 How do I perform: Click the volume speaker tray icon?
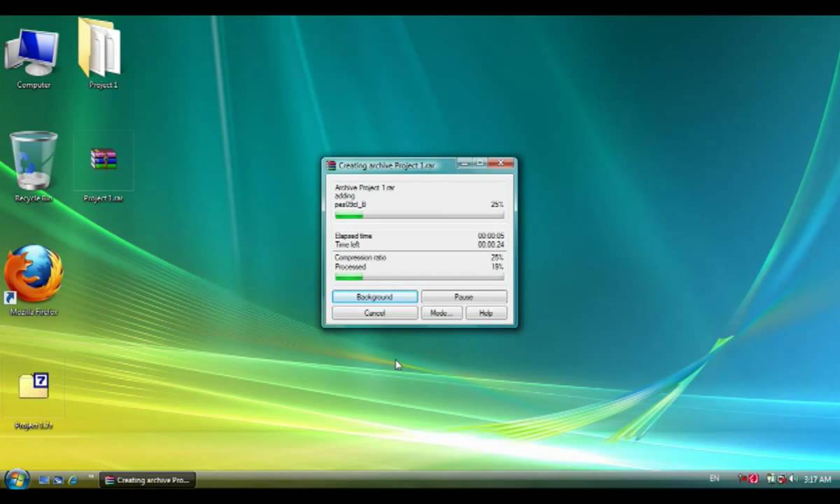tap(793, 479)
